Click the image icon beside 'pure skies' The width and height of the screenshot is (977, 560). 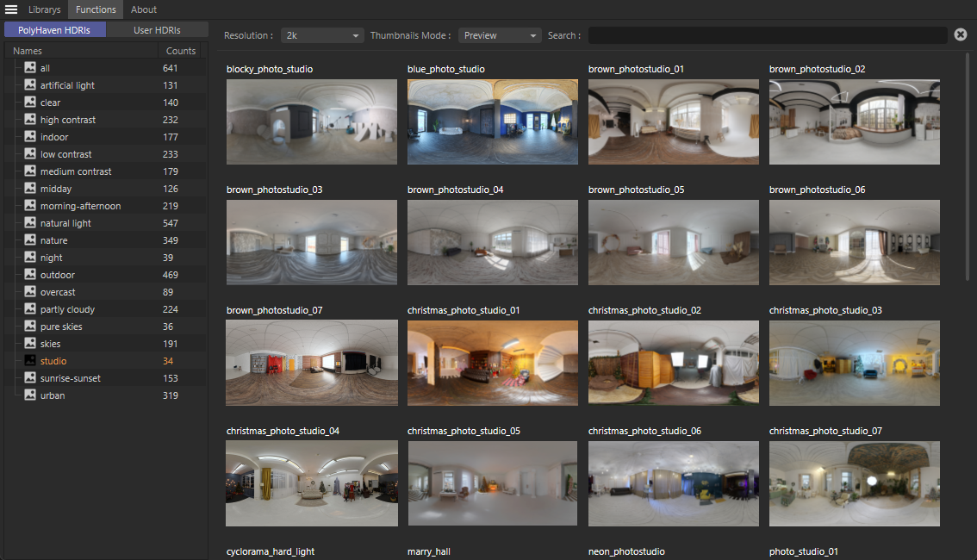pos(30,326)
